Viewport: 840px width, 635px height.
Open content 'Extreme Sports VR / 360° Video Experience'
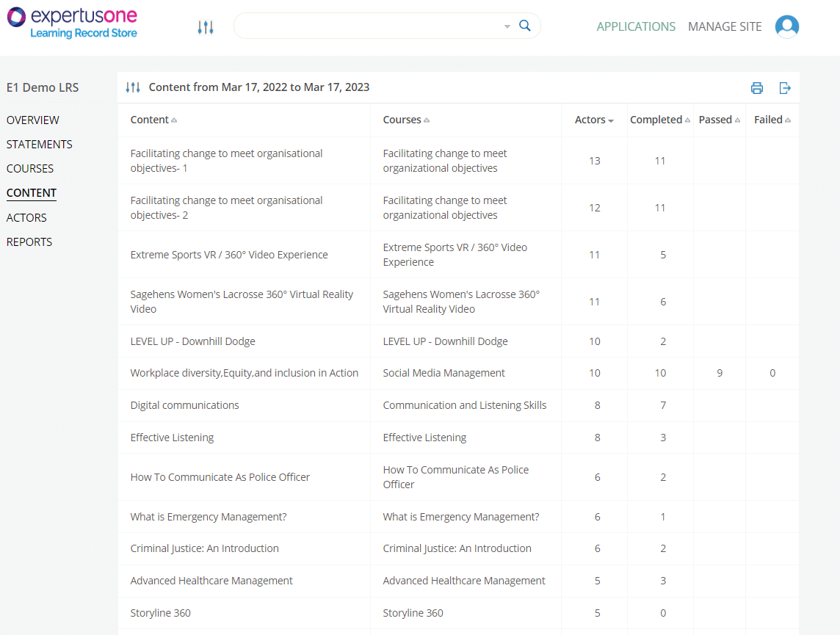tap(229, 255)
